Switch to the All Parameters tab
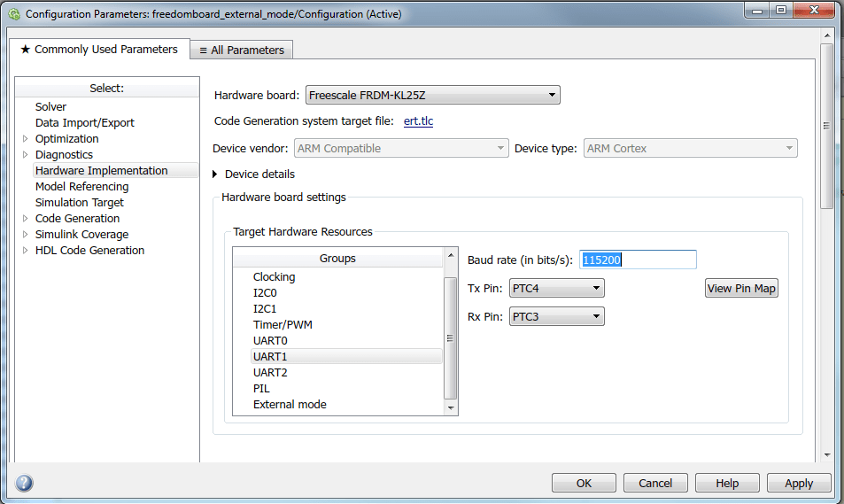The width and height of the screenshot is (844, 504). click(242, 50)
